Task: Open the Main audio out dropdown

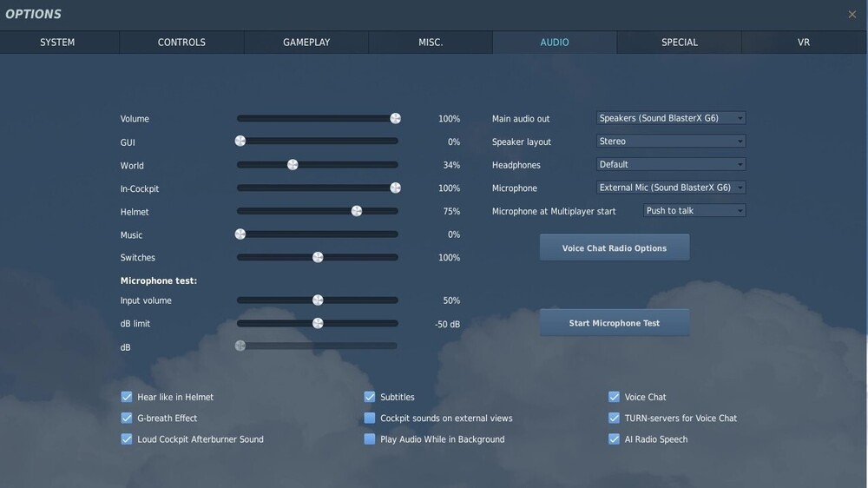Action: 671,118
